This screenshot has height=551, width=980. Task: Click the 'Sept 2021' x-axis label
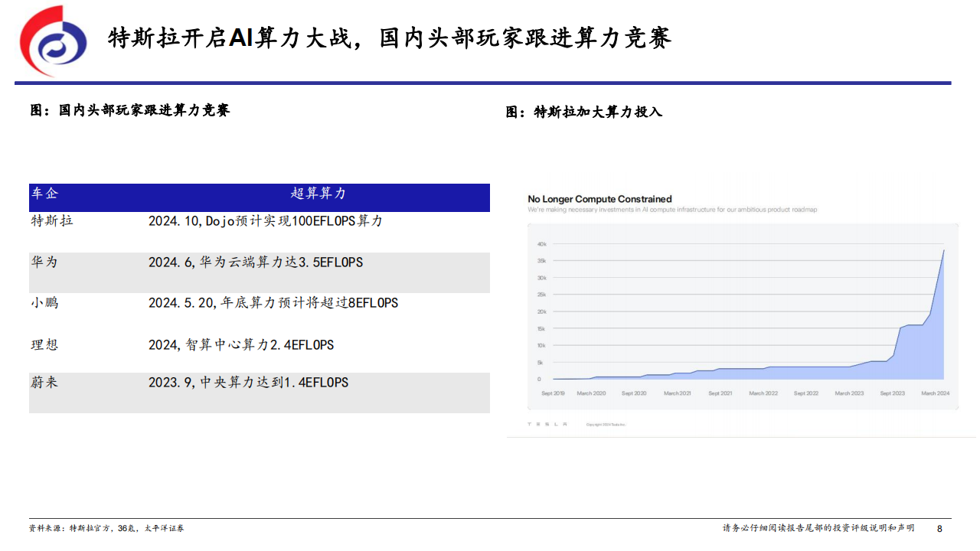point(720,393)
